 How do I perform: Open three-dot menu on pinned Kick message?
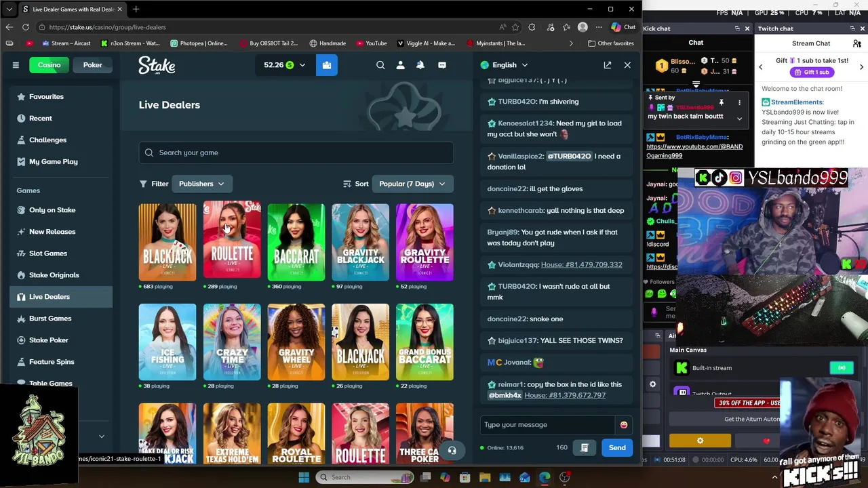[739, 103]
